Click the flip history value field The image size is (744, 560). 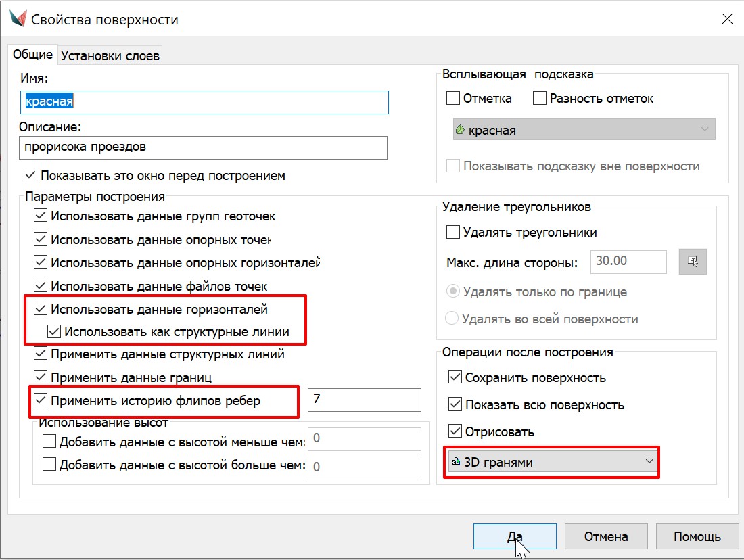click(x=364, y=400)
